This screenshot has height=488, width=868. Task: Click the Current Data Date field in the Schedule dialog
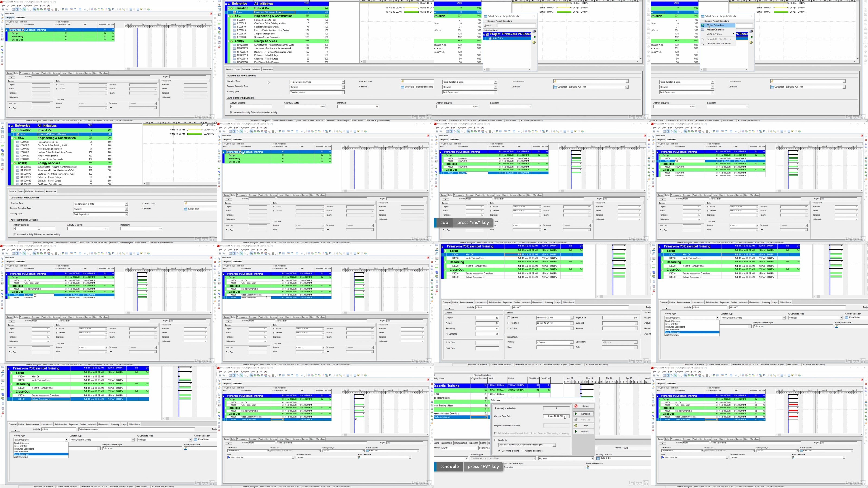click(554, 416)
